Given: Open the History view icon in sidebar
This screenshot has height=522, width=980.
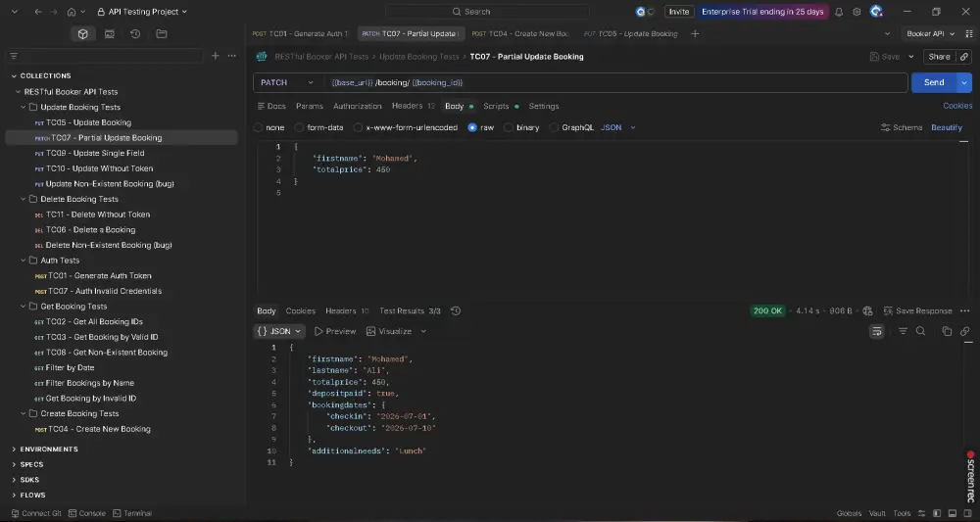Looking at the screenshot, I should 135,34.
